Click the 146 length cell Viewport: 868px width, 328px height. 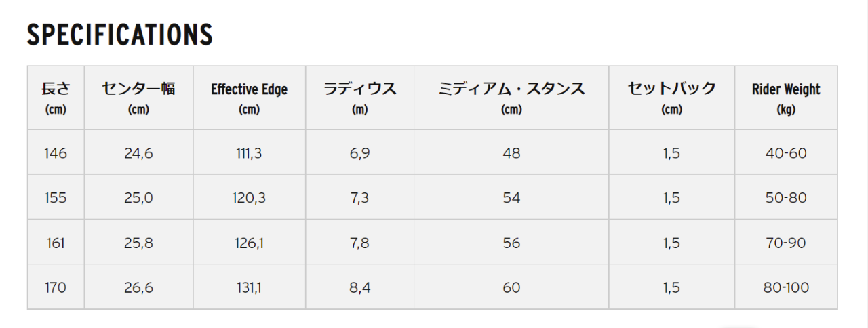pos(56,153)
